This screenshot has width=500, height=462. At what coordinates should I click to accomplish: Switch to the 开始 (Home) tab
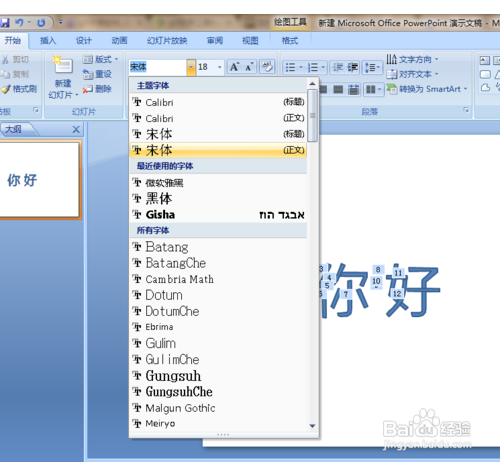pyautogui.click(x=13, y=41)
